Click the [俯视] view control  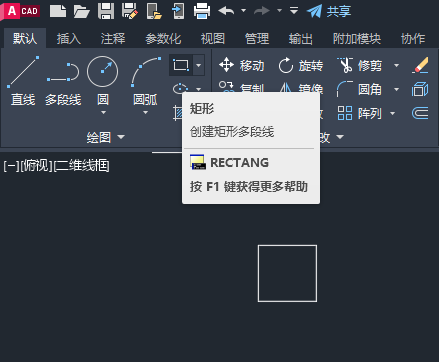click(x=36, y=166)
